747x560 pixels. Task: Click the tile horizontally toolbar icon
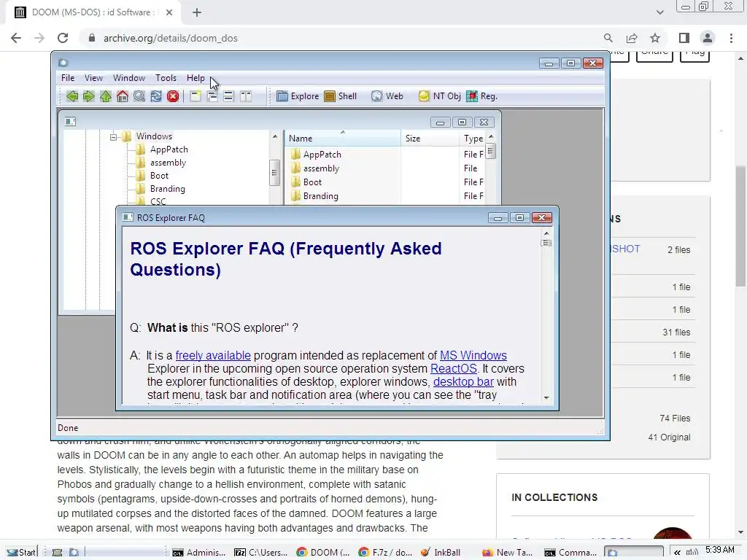[x=228, y=96]
